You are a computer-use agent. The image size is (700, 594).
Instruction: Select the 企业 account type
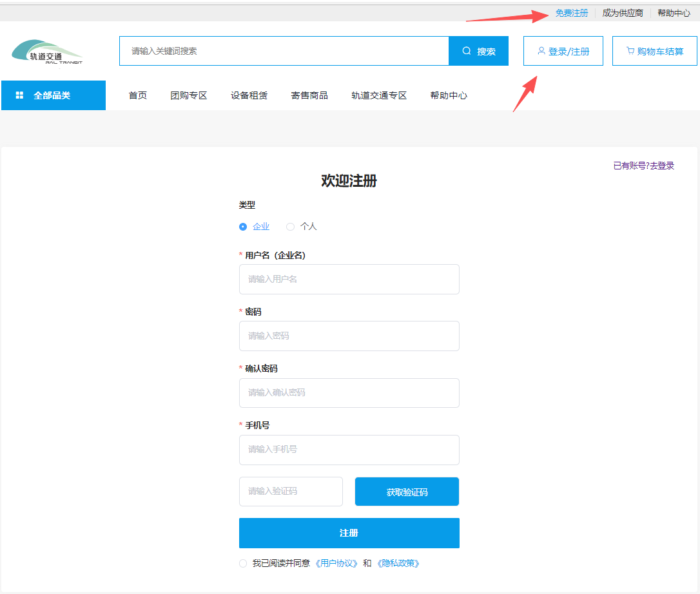[x=243, y=227]
